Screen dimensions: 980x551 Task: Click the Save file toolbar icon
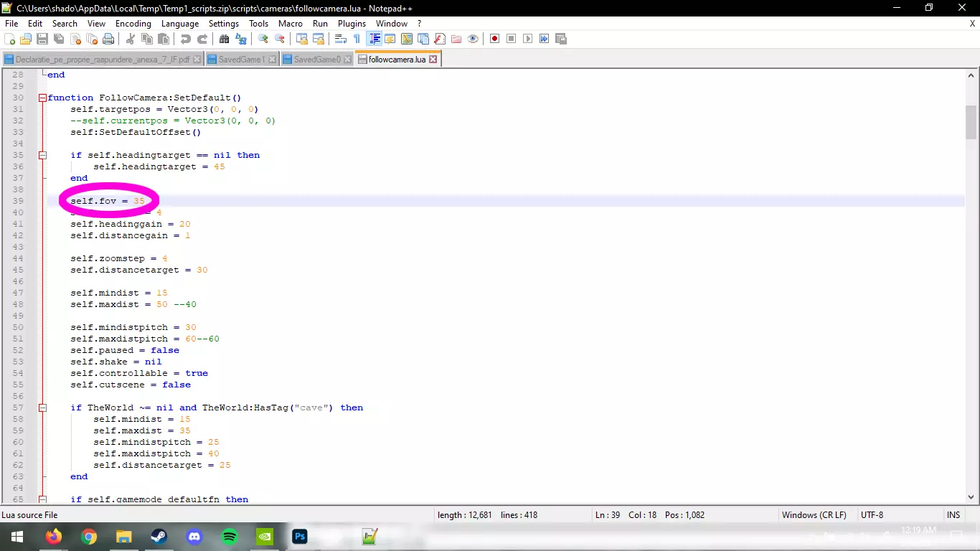tap(42, 39)
